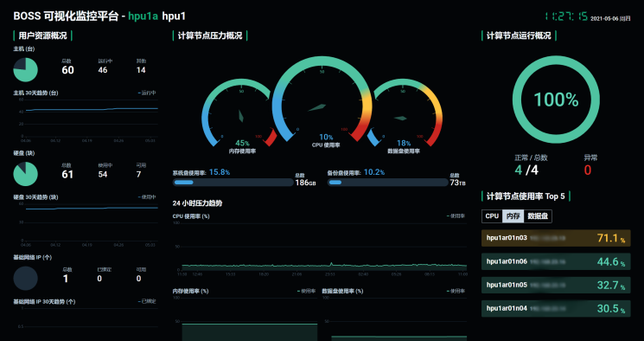The width and height of the screenshot is (644, 341).
Task: Switch to the CPU tab in Top 5
Action: pos(492,216)
